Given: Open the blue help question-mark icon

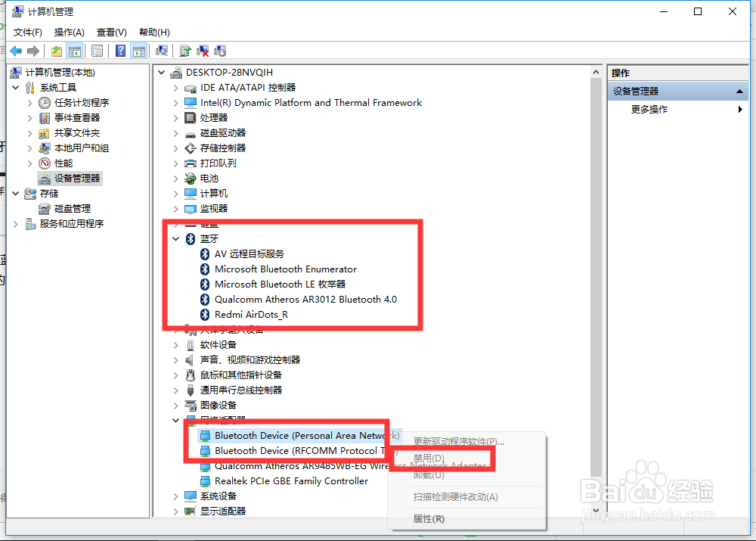Looking at the screenshot, I should tap(120, 51).
